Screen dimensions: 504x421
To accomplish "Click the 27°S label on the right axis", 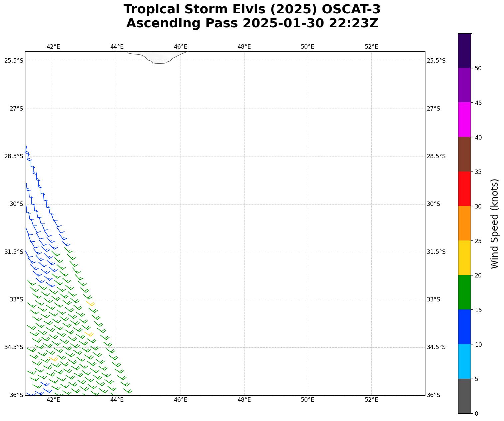I will coord(433,109).
